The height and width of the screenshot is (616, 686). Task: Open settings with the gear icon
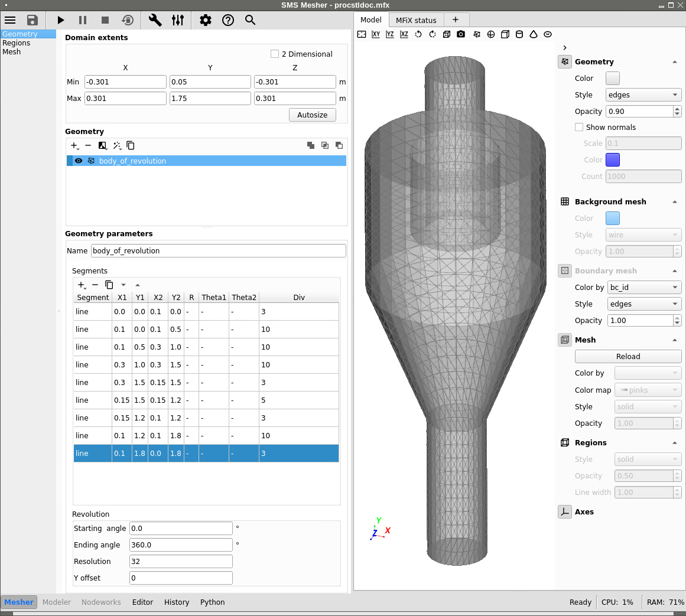point(205,20)
